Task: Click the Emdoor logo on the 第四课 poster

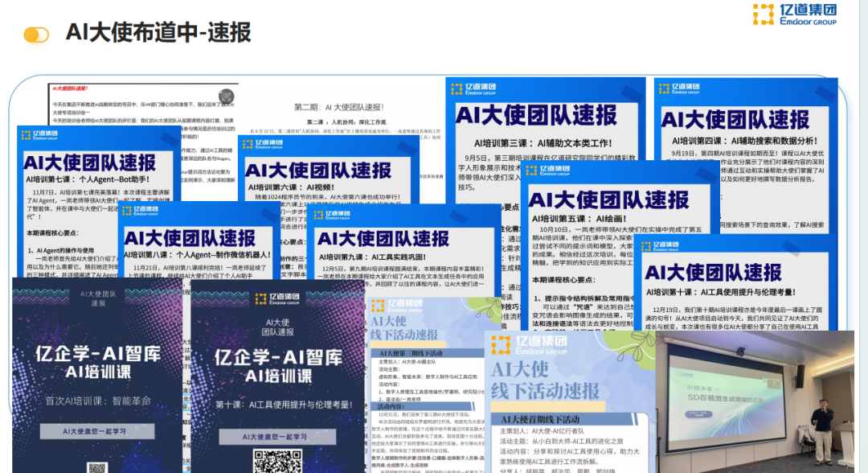Action: pos(679,88)
